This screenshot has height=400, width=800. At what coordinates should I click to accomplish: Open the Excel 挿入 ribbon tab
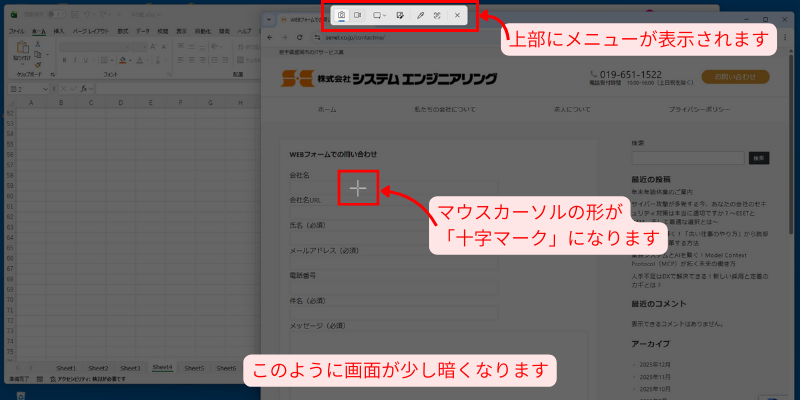[x=59, y=31]
